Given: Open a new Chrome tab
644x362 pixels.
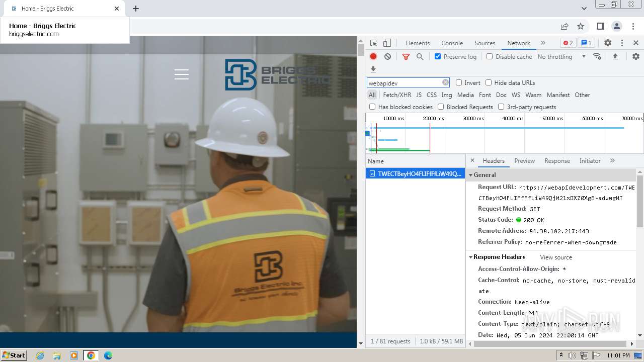Looking at the screenshot, I should [136, 9].
